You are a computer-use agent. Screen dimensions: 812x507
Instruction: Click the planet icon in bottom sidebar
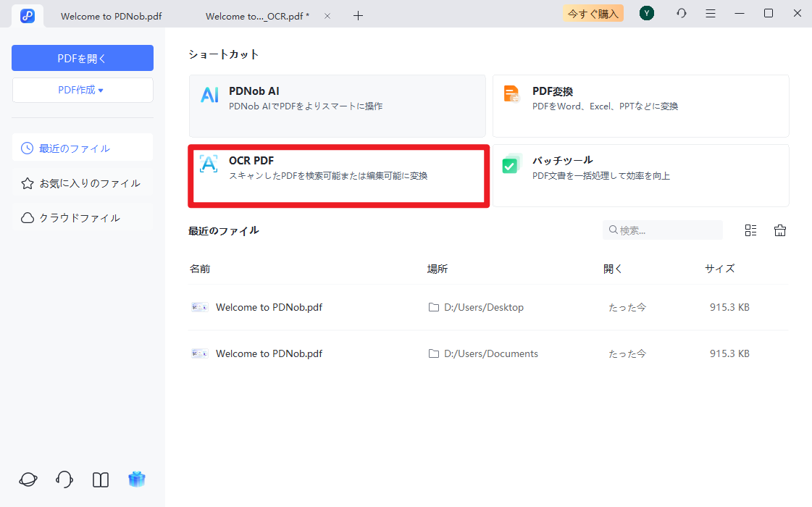click(28, 479)
